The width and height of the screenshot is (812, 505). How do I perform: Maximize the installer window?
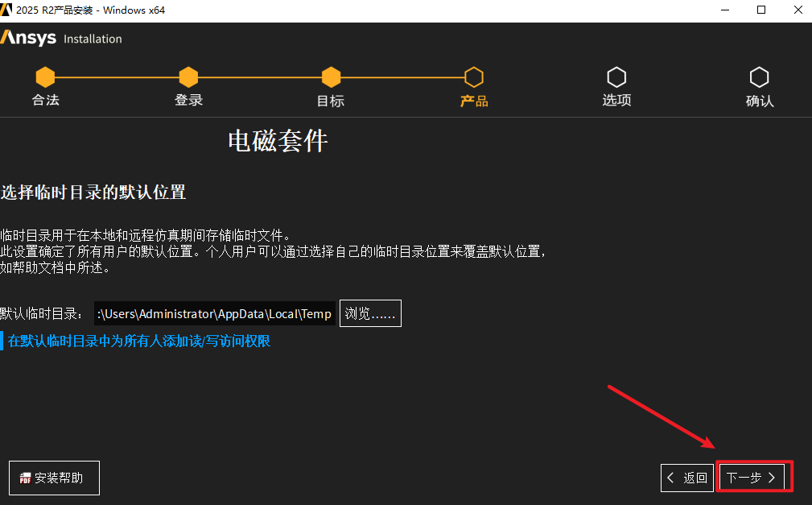point(761,10)
